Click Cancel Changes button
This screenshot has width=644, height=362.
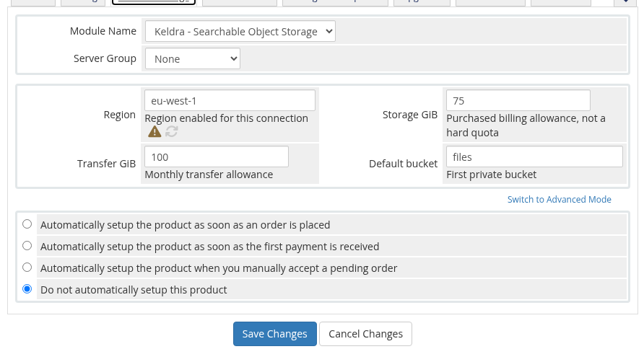pos(365,334)
